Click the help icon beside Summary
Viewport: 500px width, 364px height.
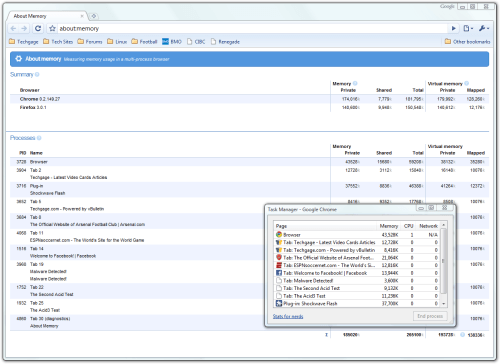tap(37, 74)
